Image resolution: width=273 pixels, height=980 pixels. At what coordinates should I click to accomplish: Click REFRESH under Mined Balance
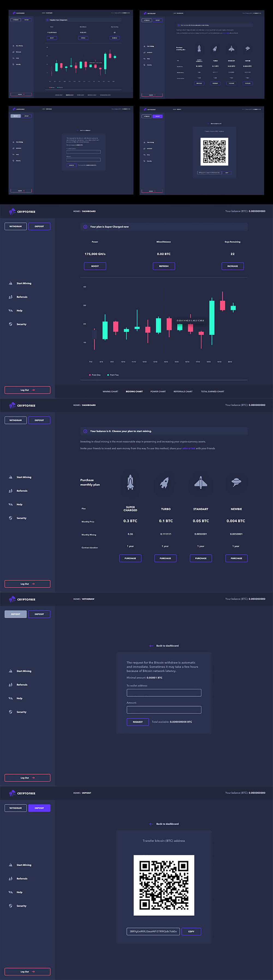(x=164, y=266)
